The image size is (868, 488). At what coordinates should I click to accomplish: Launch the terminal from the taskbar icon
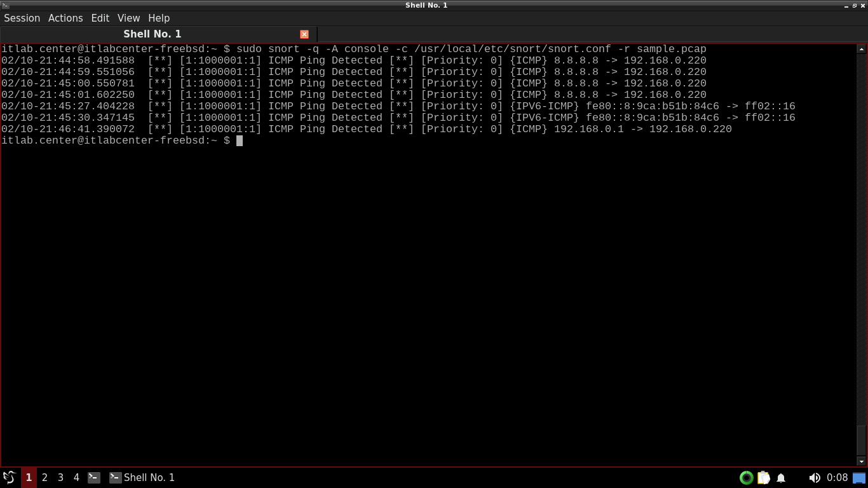[94, 477]
